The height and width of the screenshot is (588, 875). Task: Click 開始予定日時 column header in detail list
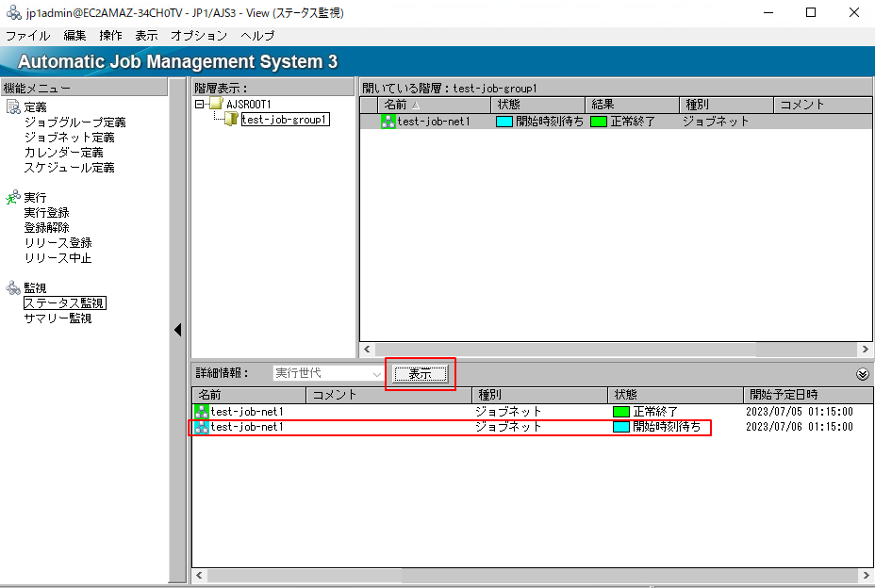tap(808, 395)
